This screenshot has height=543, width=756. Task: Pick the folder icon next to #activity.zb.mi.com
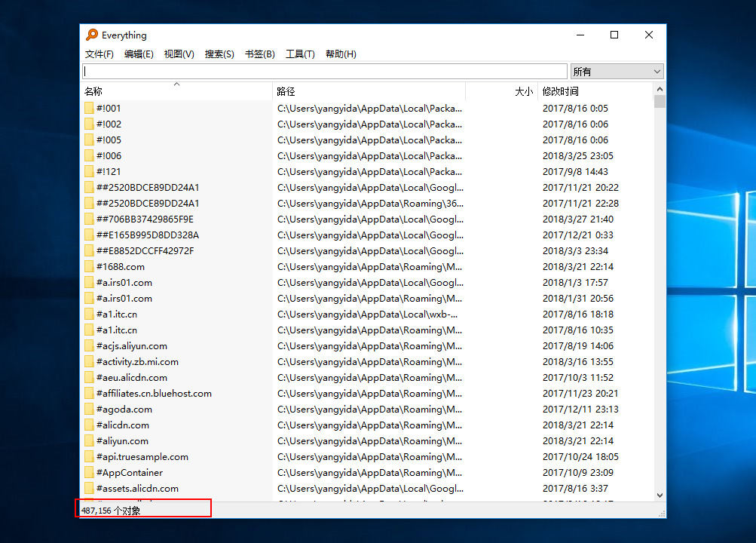click(x=89, y=362)
